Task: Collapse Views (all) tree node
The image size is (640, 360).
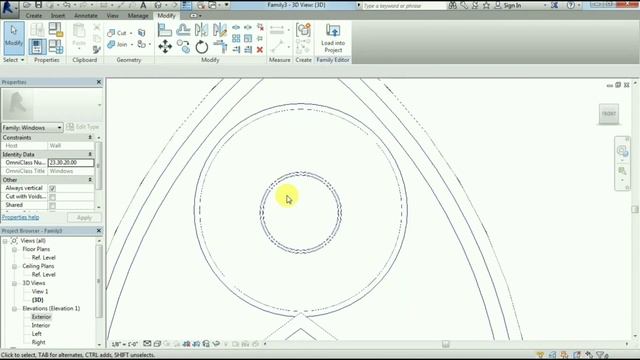Action: point(5,241)
